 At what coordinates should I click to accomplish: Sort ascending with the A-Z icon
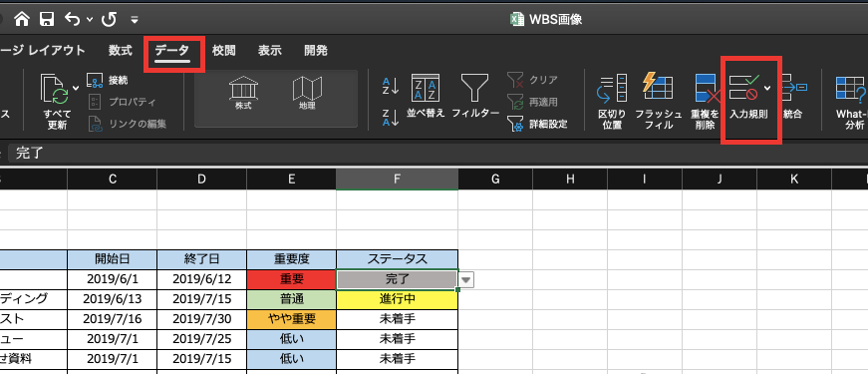pyautogui.click(x=391, y=86)
